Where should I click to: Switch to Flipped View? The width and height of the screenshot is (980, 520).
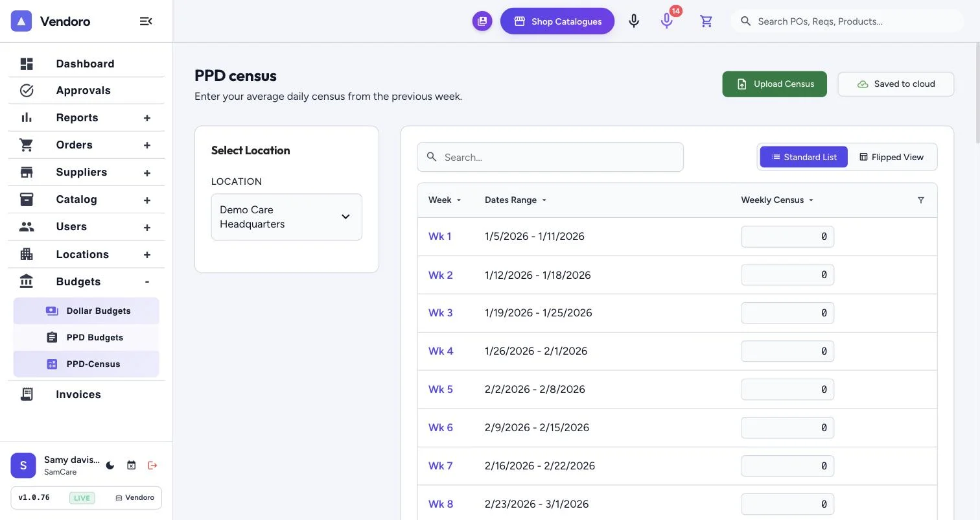(x=892, y=157)
